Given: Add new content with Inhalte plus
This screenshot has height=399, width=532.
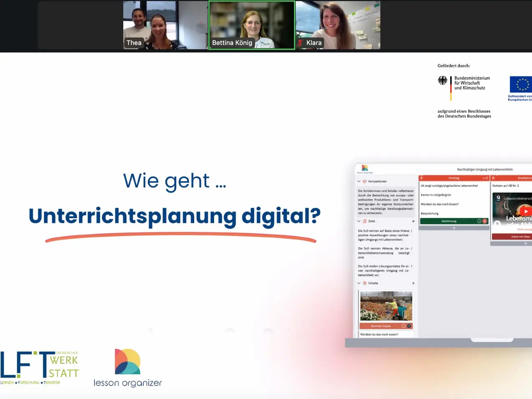Looking at the screenshot, I should tap(413, 283).
